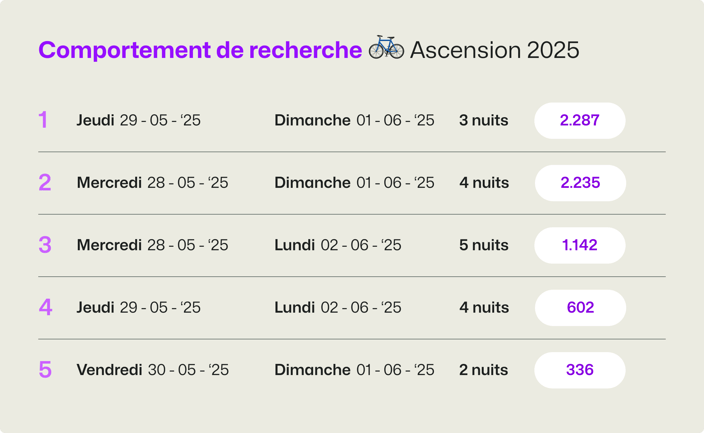Viewport: 704px width, 433px height.
Task: Click the Comportement de recherche heading
Action: (200, 50)
